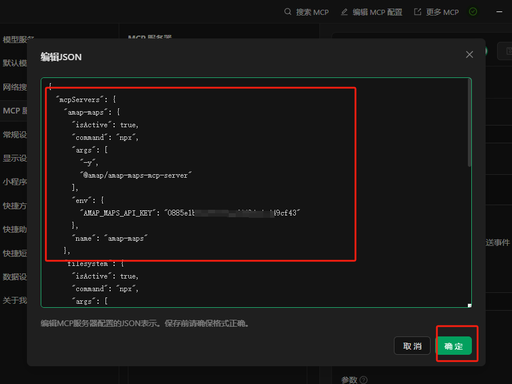Click the 参数 help question icon
512x384 pixels.
[364, 380]
